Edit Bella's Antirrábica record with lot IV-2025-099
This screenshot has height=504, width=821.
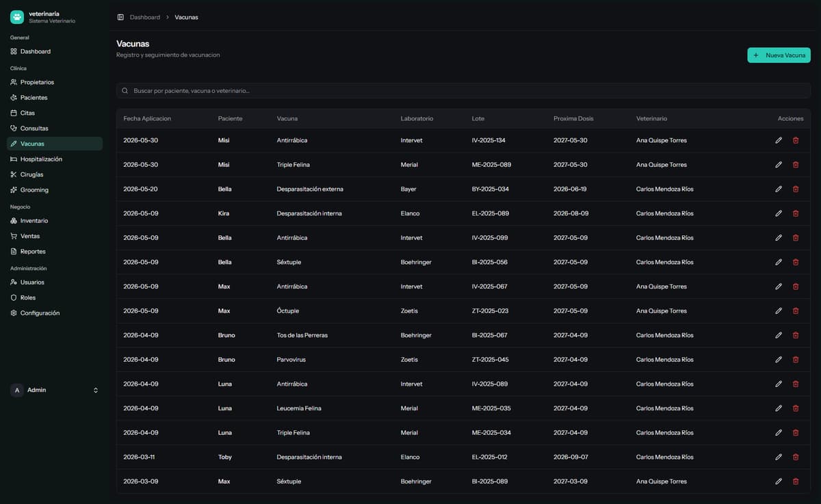pyautogui.click(x=779, y=238)
